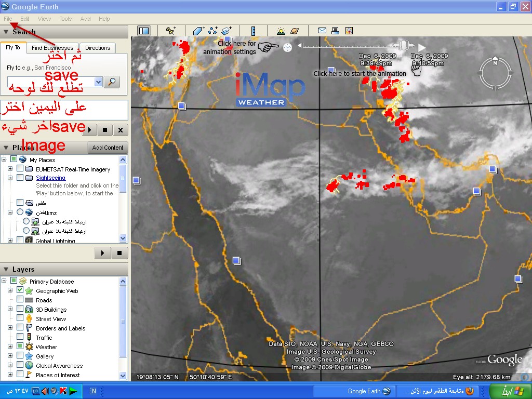The height and width of the screenshot is (399, 532).
Task: Show sunlight across the landscape
Action: pos(281,31)
